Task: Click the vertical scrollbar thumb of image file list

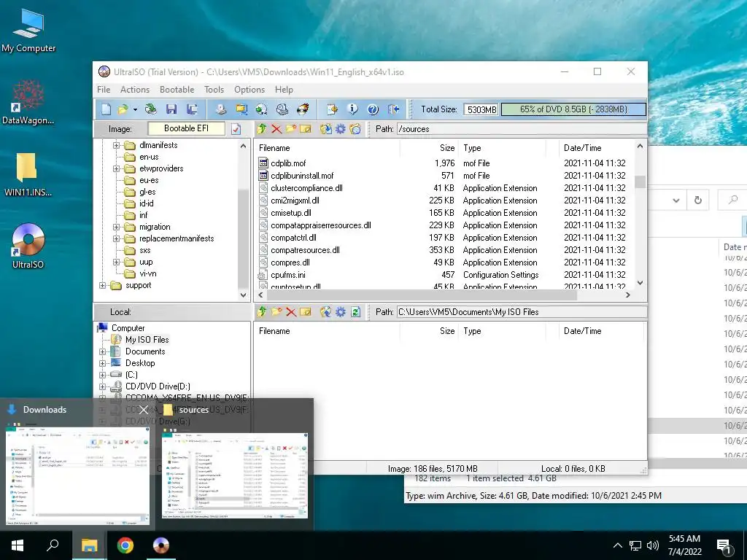Action: point(640,182)
